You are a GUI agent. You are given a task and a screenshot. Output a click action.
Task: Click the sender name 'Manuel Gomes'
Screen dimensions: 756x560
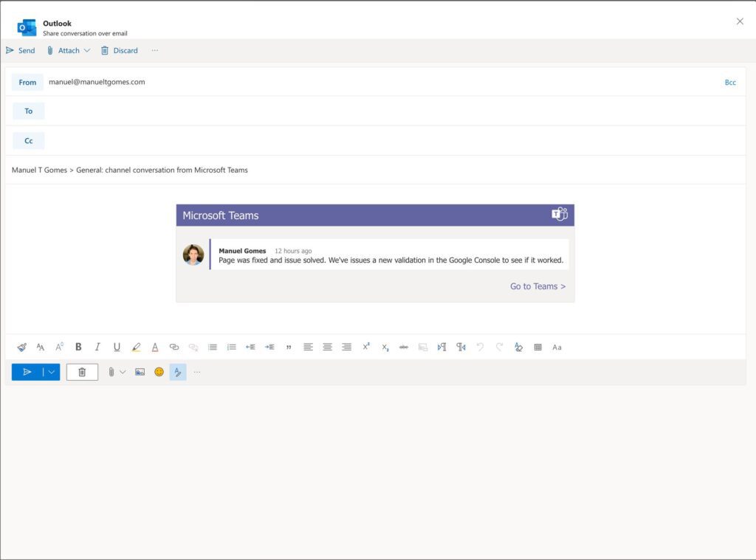(x=242, y=251)
